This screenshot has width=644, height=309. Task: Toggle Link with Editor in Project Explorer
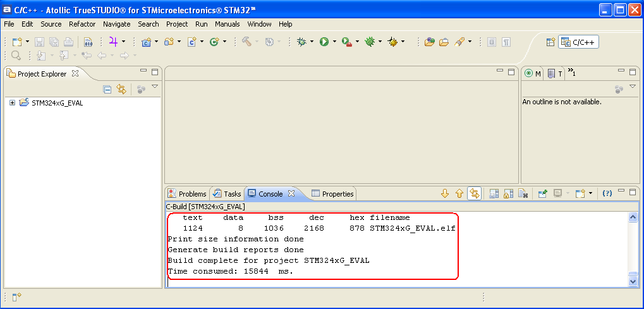[121, 89]
